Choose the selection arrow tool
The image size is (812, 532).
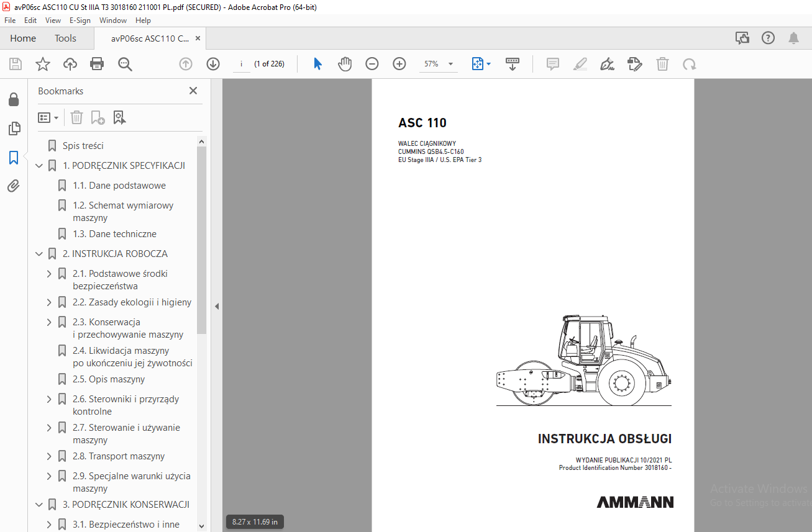tap(317, 64)
